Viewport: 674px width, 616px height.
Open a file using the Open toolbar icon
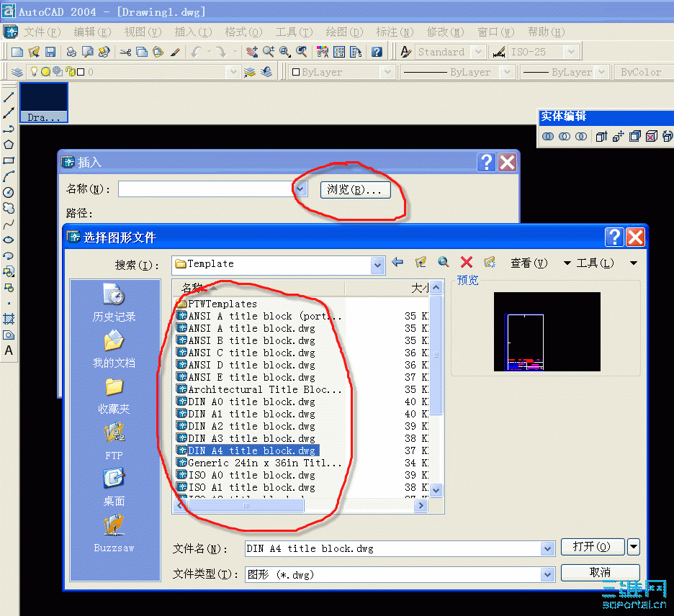click(34, 51)
